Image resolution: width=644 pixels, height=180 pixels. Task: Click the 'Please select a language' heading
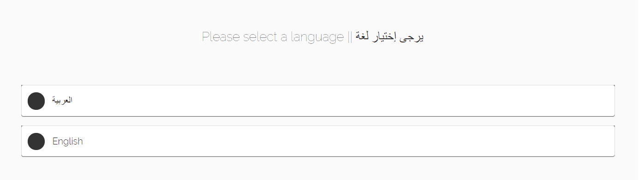[x=273, y=37]
